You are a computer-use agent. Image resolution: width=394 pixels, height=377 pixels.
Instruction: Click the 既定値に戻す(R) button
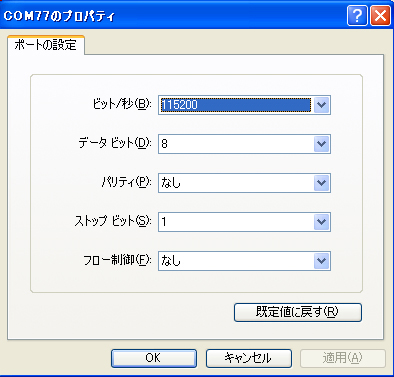tap(298, 312)
